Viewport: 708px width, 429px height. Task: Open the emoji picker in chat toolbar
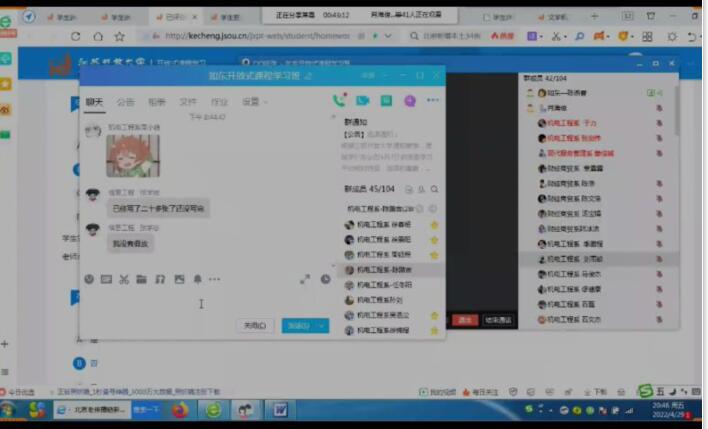click(89, 279)
